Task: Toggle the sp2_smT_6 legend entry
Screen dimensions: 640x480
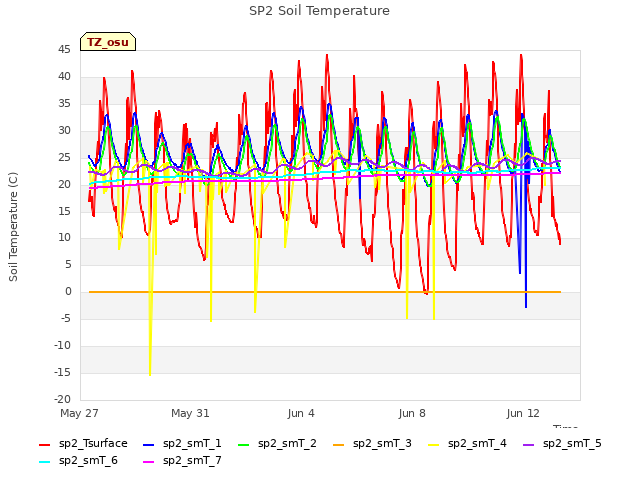Action: (78, 461)
